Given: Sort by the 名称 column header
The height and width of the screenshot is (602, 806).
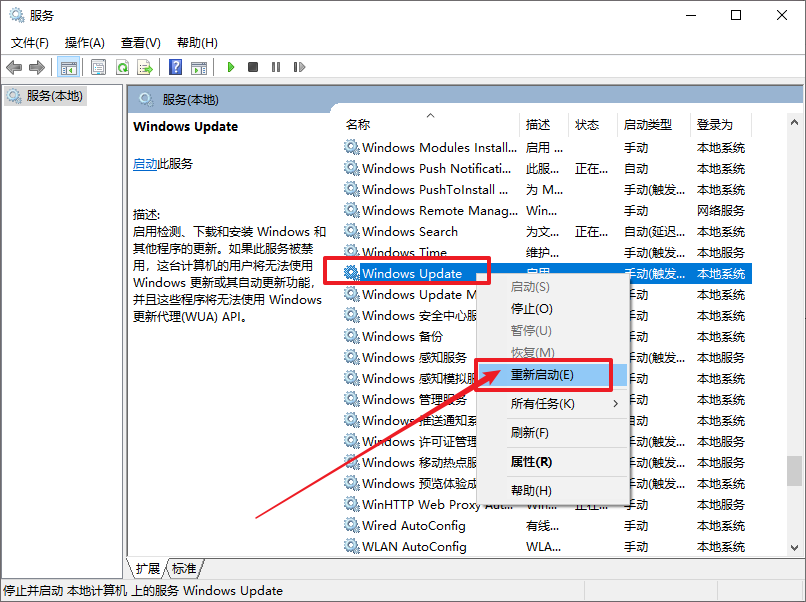Looking at the screenshot, I should pyautogui.click(x=358, y=125).
